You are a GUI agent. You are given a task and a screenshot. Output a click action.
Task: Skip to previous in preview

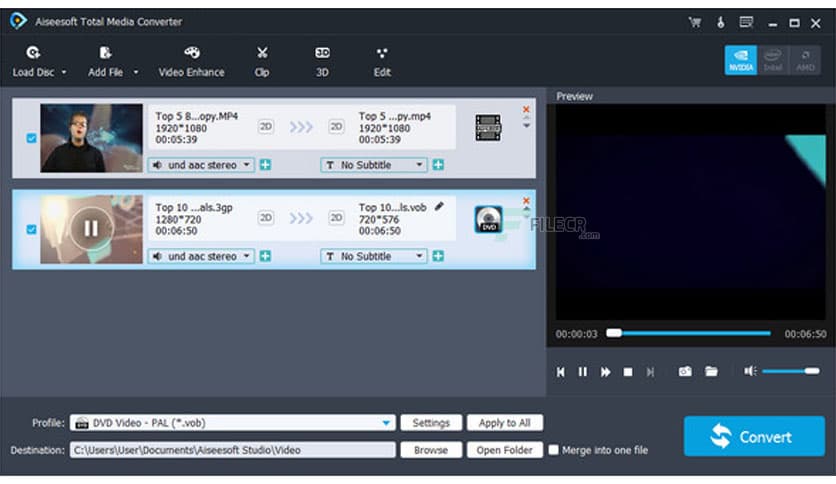click(x=560, y=372)
